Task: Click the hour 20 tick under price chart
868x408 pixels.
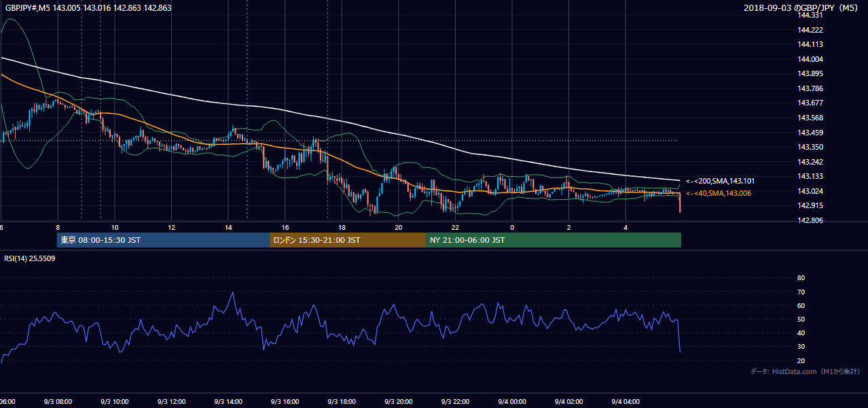Action: 399,228
